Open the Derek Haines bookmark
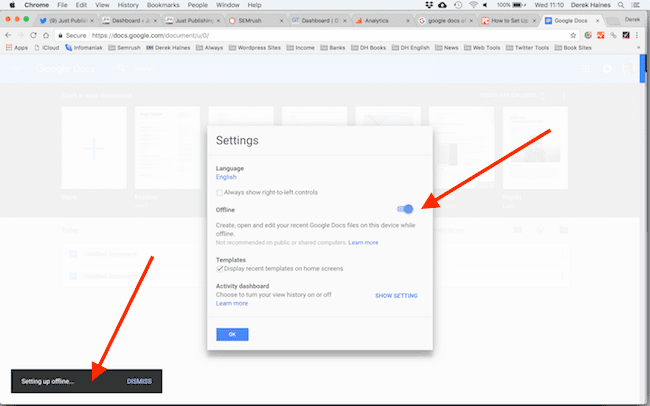The height and width of the screenshot is (406, 650). pyautogui.click(x=168, y=48)
